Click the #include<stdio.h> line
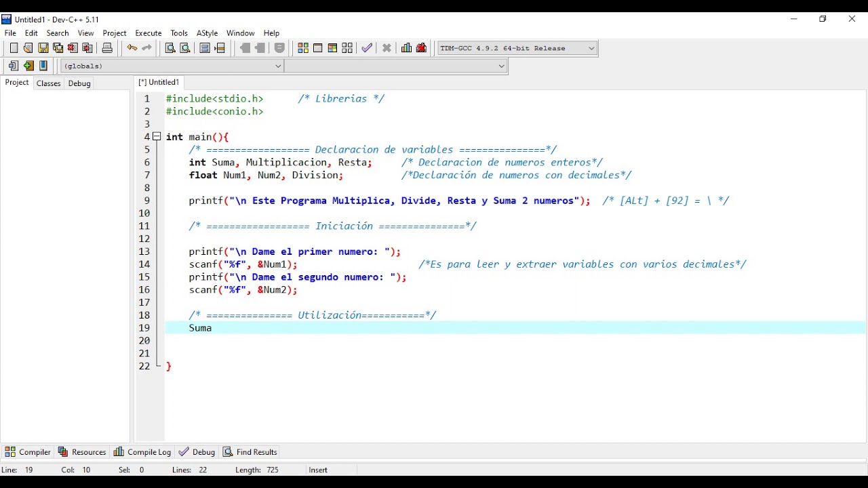The width and height of the screenshot is (868, 488). point(214,98)
